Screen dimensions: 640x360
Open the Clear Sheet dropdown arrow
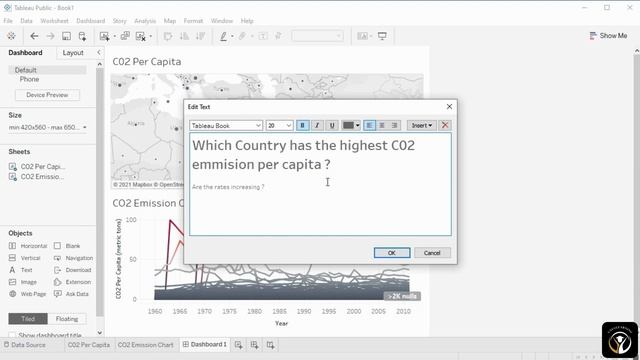tap(151, 36)
